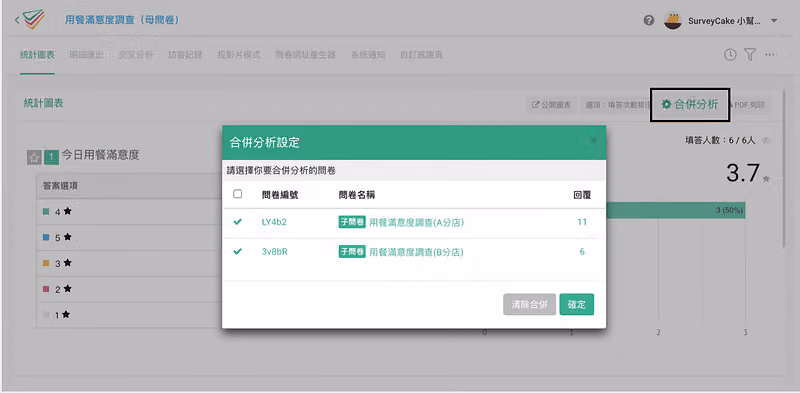This screenshot has height=393, width=800.
Task: Click the 答案選項 column header
Action: coord(60,186)
